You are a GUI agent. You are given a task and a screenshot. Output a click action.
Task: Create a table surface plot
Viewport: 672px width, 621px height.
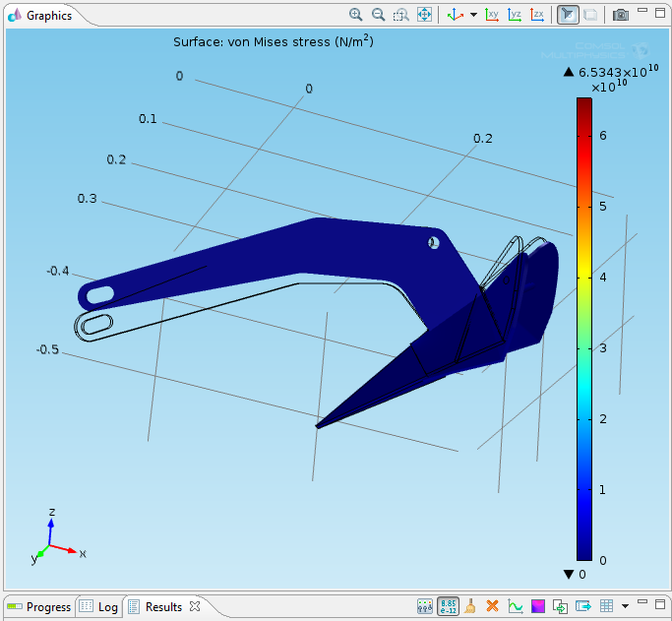pyautogui.click(x=538, y=606)
